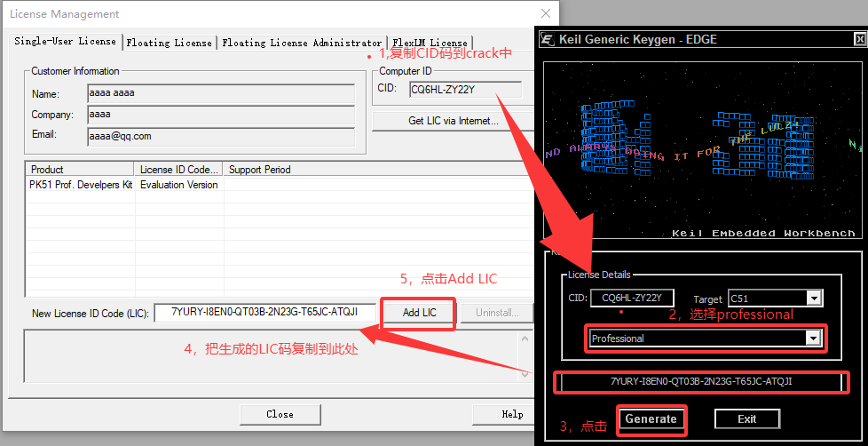
Task: Switch to the Single-User License tab
Action: (x=66, y=42)
